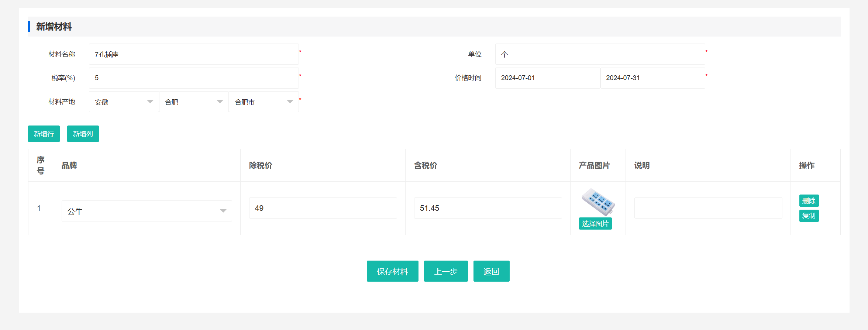Delete row 1 with 删除 button
868x330 pixels.
(809, 201)
